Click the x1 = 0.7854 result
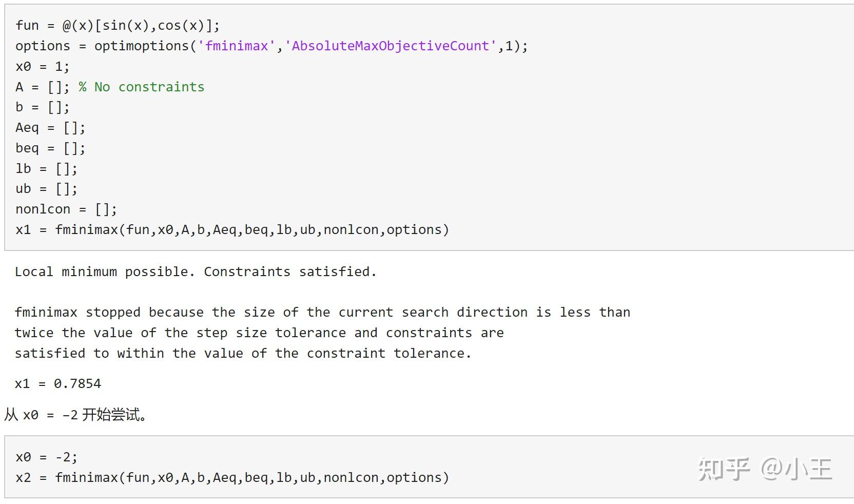The width and height of the screenshot is (854, 504). (58, 383)
